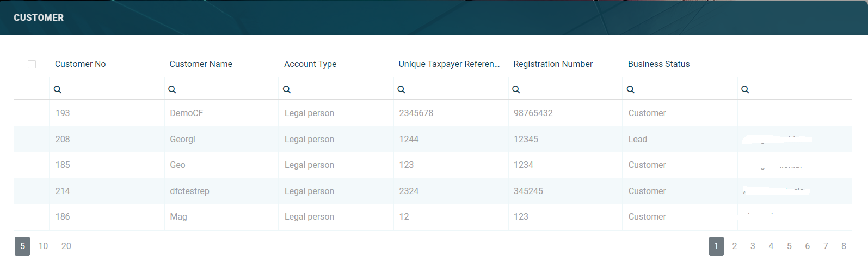Select the DemoCF customer row

[187, 113]
